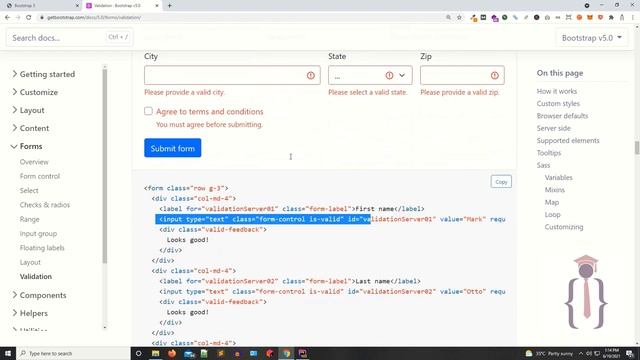640x360 pixels.
Task: Click the Zip text input
Action: [462, 75]
